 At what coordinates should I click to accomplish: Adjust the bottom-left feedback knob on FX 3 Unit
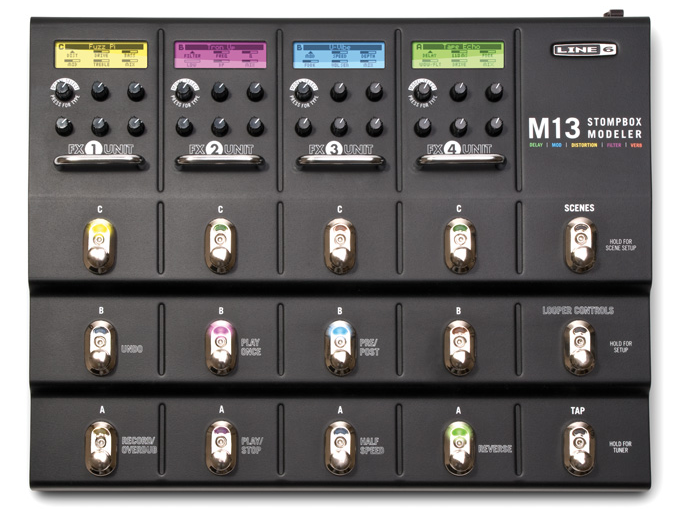click(x=303, y=126)
